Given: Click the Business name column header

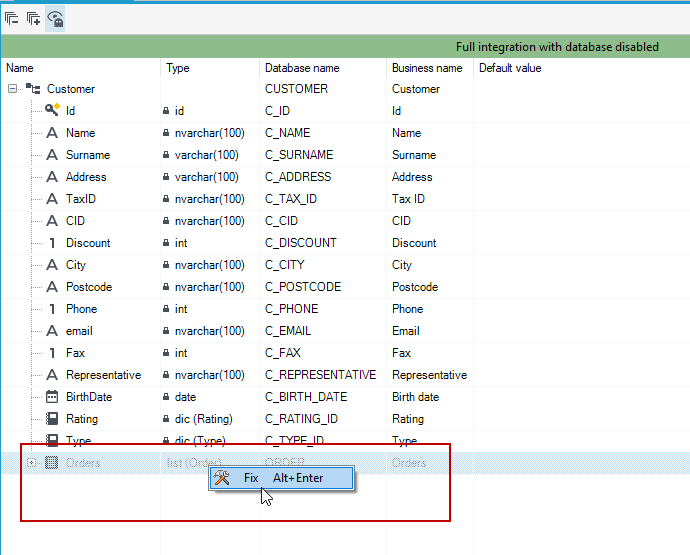Looking at the screenshot, I should tap(430, 68).
